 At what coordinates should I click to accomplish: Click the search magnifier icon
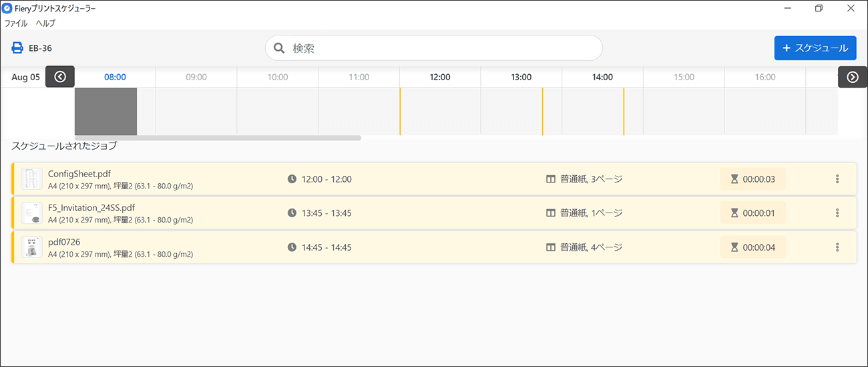click(279, 48)
